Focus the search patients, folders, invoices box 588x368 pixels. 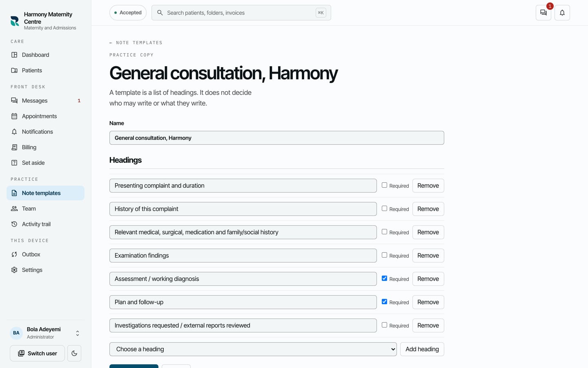point(241,13)
